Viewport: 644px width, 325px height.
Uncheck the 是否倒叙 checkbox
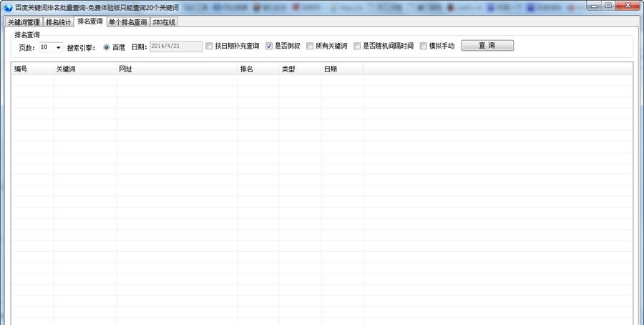coord(269,46)
